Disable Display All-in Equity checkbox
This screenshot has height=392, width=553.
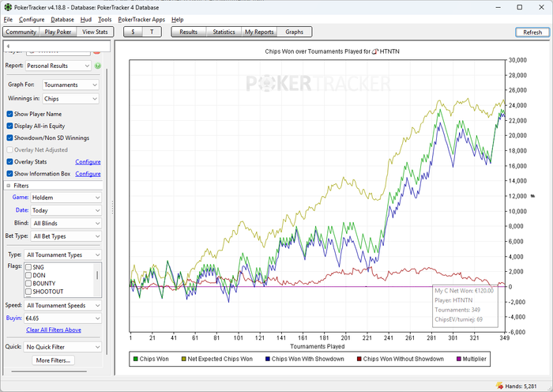(9, 126)
